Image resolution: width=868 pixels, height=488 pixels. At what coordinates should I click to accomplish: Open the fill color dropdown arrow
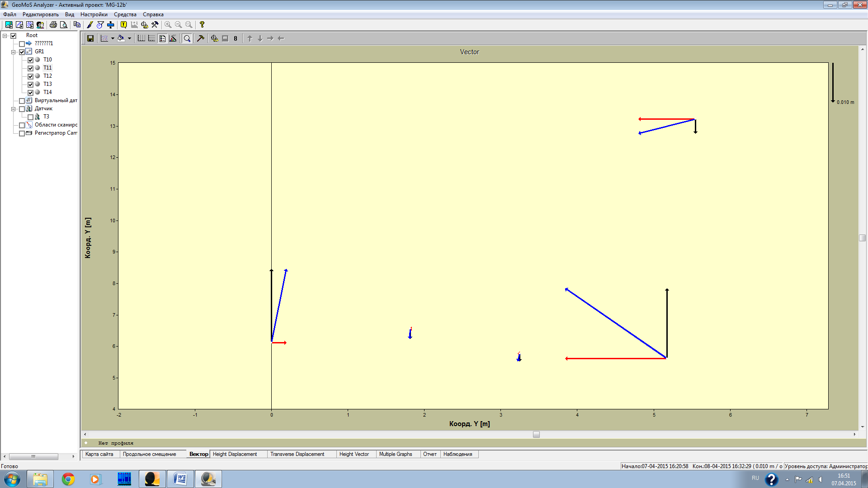point(129,38)
